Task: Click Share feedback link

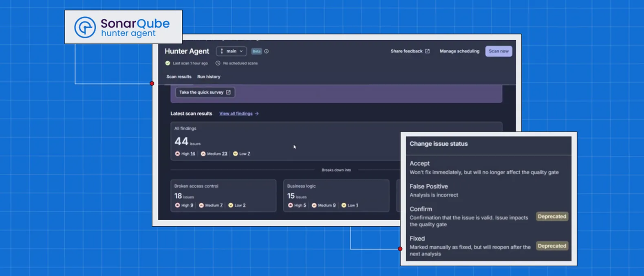Action: pos(410,51)
